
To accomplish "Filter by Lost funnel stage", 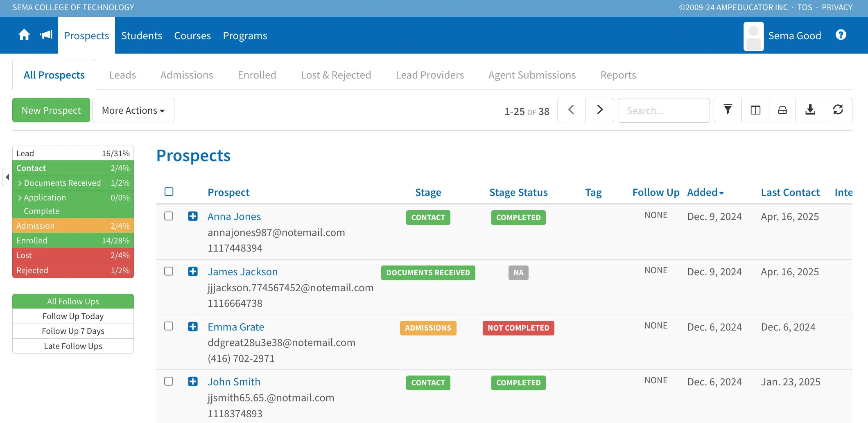I will click(73, 255).
